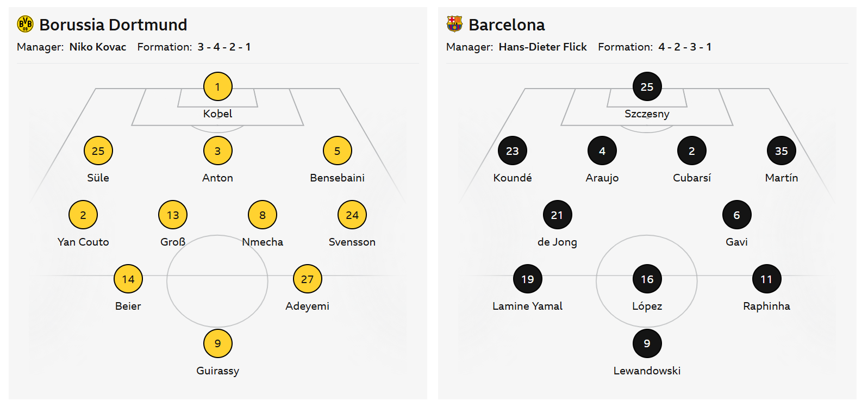Click the Barcelona club crest
This screenshot has height=407, width=868.
454,24
